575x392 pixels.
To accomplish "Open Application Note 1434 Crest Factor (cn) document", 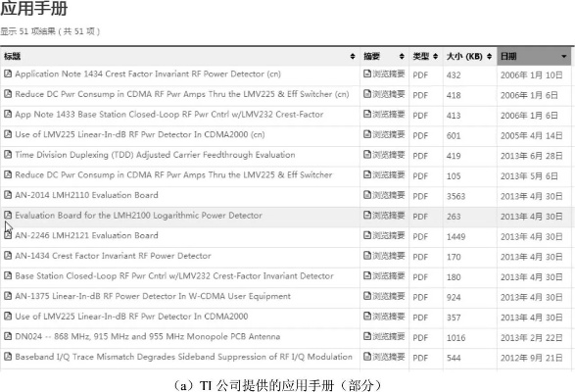I will [x=148, y=73].
